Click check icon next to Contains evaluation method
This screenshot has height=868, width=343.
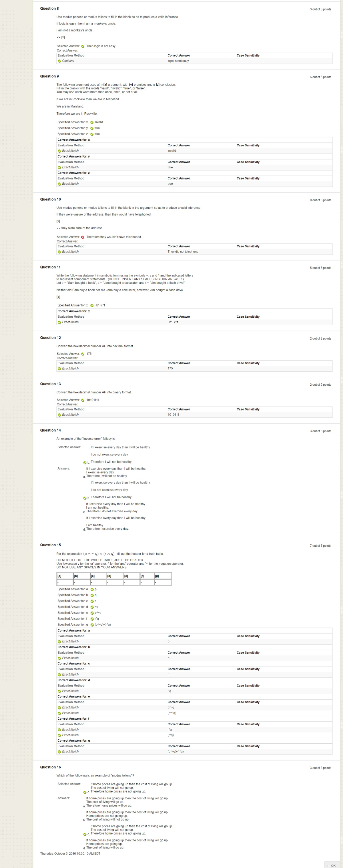[59, 61]
